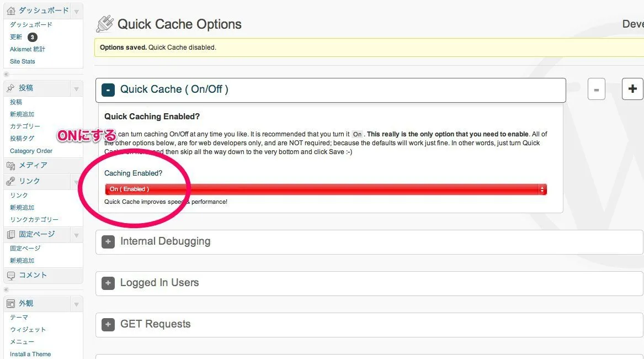The height and width of the screenshot is (359, 644).
Task: Click the chain link icon beside リンク
Action: click(11, 181)
